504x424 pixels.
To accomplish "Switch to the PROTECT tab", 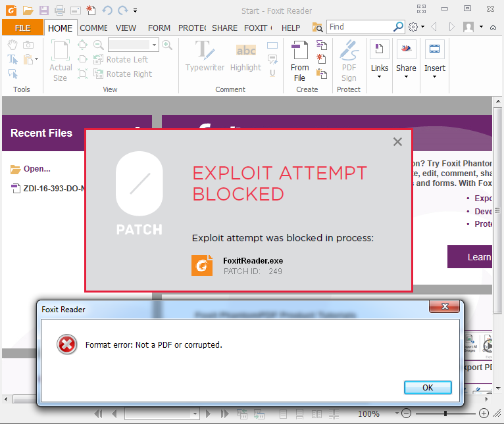I will click(192, 28).
